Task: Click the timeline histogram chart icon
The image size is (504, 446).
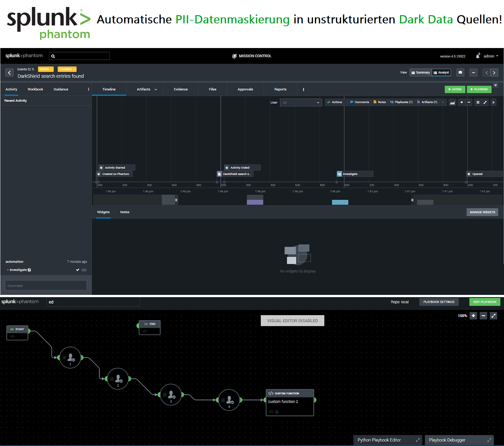Action: [452, 102]
